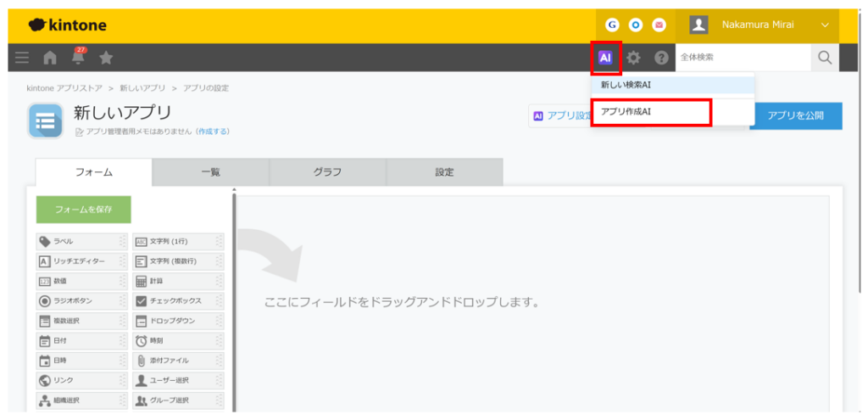Viewport: 868px width, 420px height.
Task: Switch to the グラフ tab
Action: (328, 172)
